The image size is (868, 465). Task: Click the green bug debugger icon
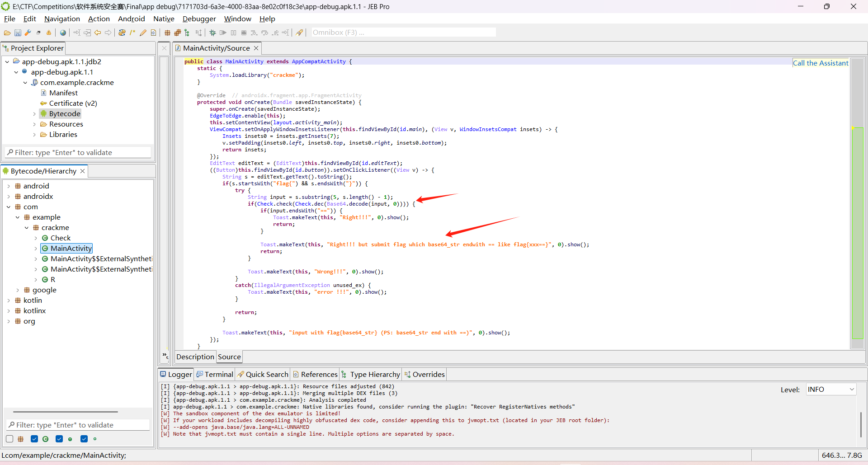click(x=212, y=33)
